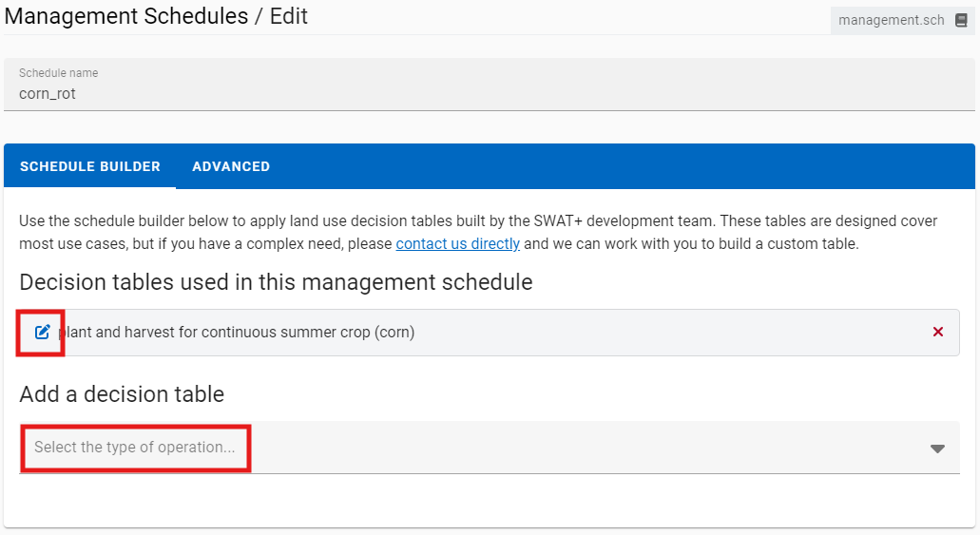Click the 'Management Schedules / Edit' heading
Viewport: 980px width, 535px height.
[x=156, y=16]
